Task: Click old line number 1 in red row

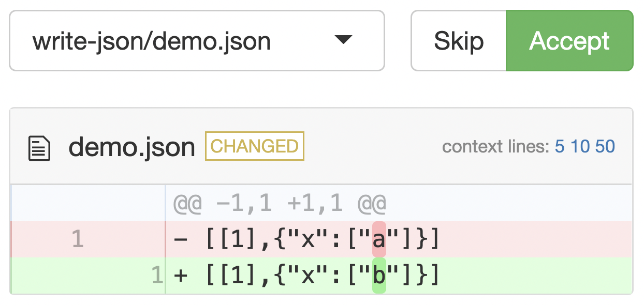Action: pos(77,239)
